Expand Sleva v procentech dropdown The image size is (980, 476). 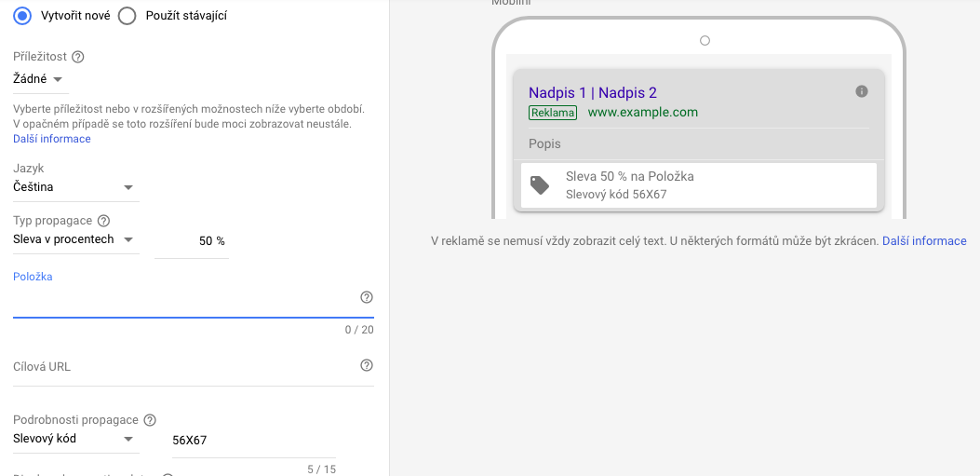click(x=75, y=239)
